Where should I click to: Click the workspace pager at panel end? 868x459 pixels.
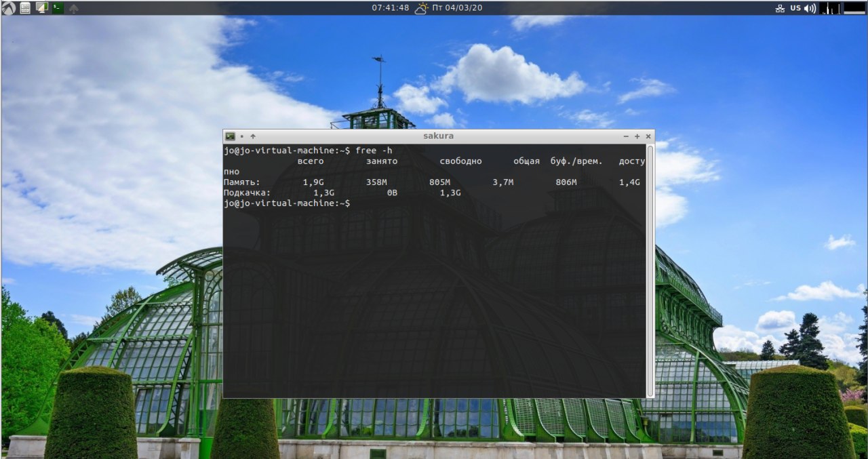(854, 8)
